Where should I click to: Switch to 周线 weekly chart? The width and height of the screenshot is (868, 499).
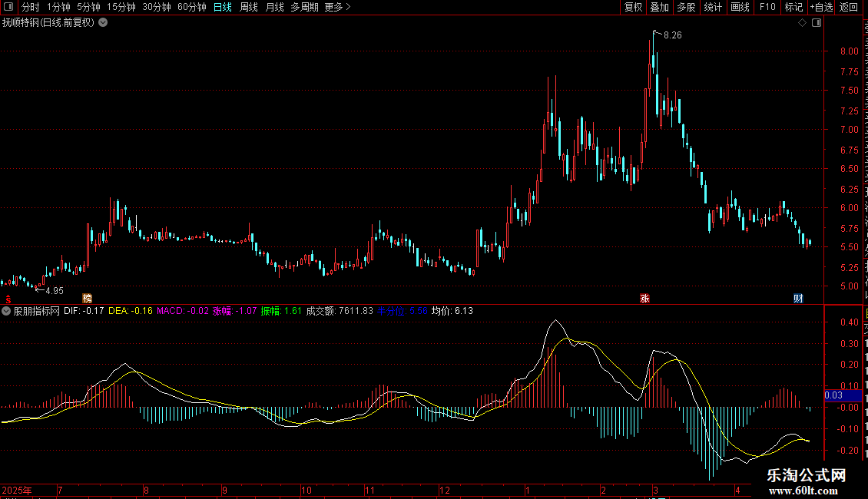pyautogui.click(x=249, y=7)
